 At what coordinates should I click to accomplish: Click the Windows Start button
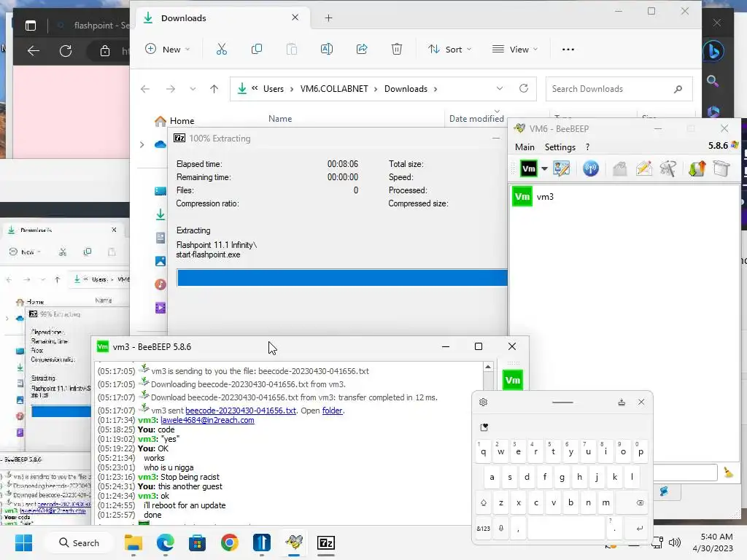[x=23, y=542]
